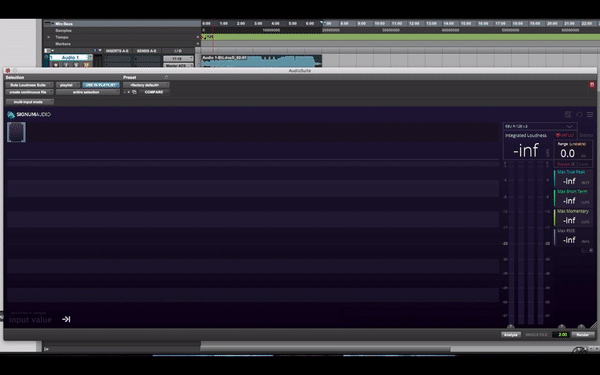Open the hamburger menu in the plugin
The height and width of the screenshot is (375, 600).
(x=590, y=114)
